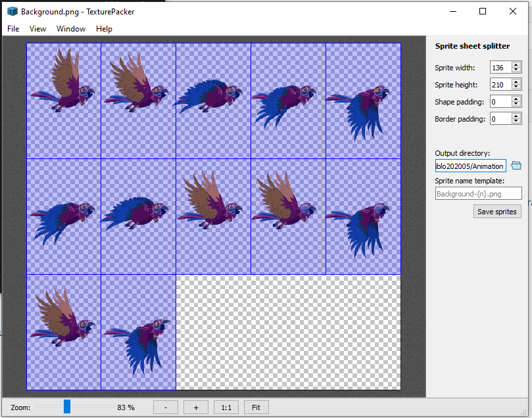
Task: Click the Sprite width value field
Action: click(501, 68)
